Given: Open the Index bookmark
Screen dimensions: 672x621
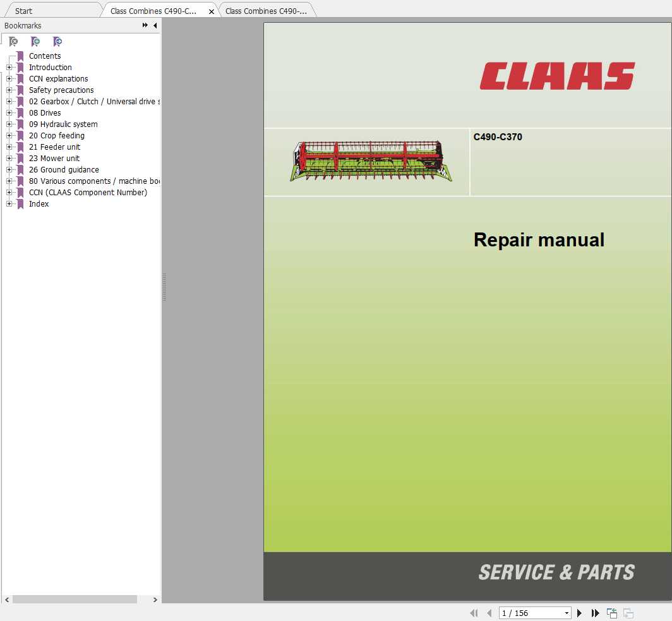Looking at the screenshot, I should point(39,204).
